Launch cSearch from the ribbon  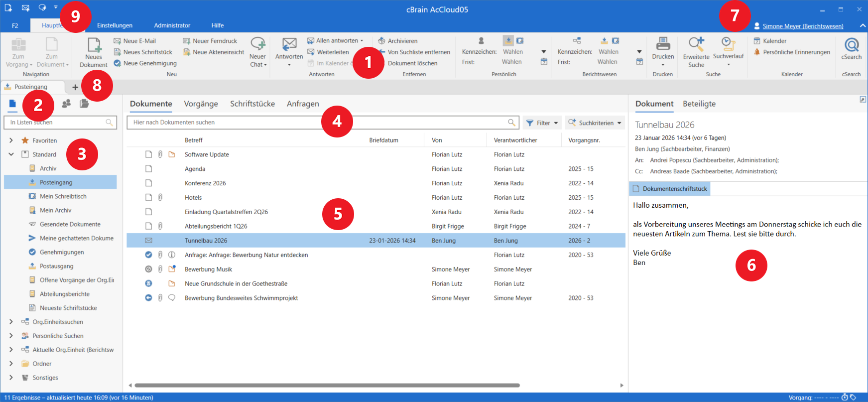[852, 49]
